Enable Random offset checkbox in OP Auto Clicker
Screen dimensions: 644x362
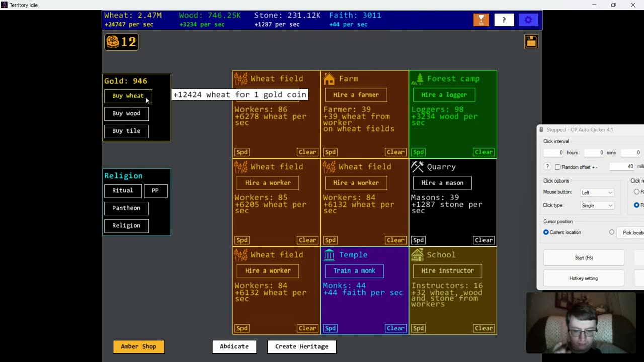(558, 167)
